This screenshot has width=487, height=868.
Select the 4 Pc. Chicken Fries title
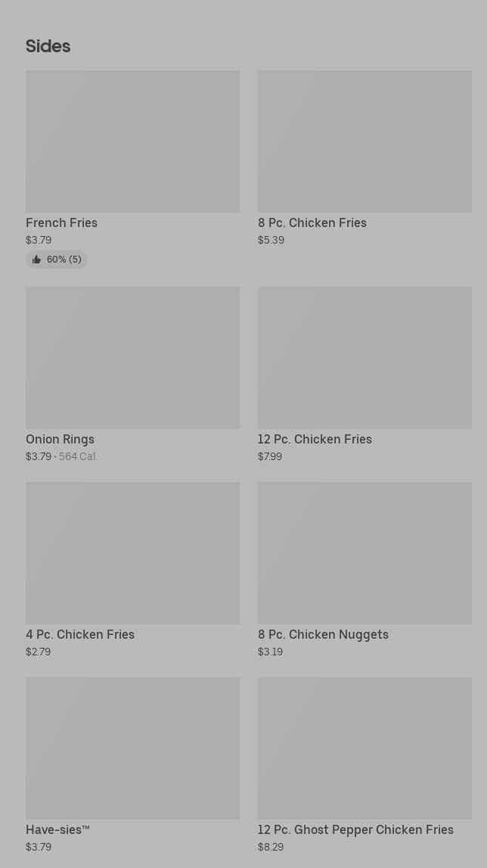(80, 634)
